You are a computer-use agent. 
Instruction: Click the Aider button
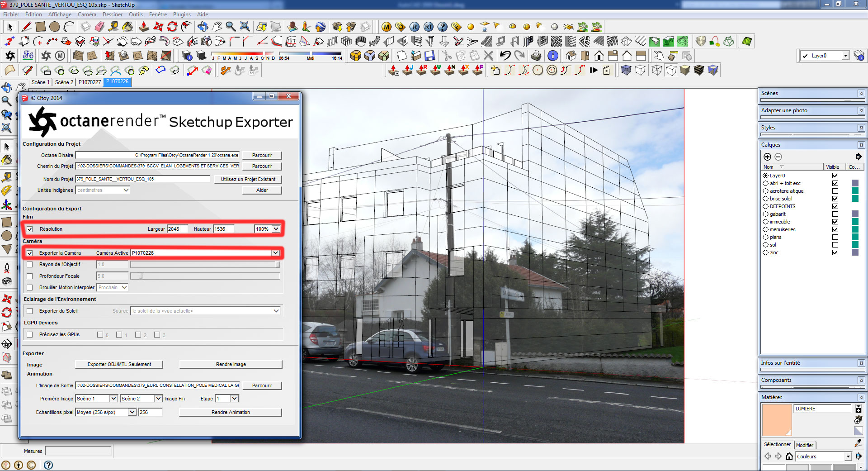click(262, 190)
